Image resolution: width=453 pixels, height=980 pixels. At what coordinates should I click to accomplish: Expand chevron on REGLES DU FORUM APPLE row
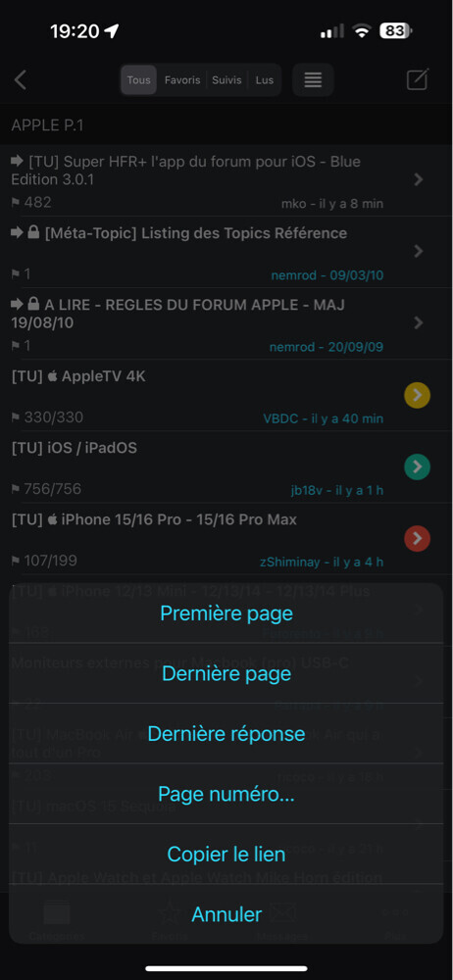point(419,323)
